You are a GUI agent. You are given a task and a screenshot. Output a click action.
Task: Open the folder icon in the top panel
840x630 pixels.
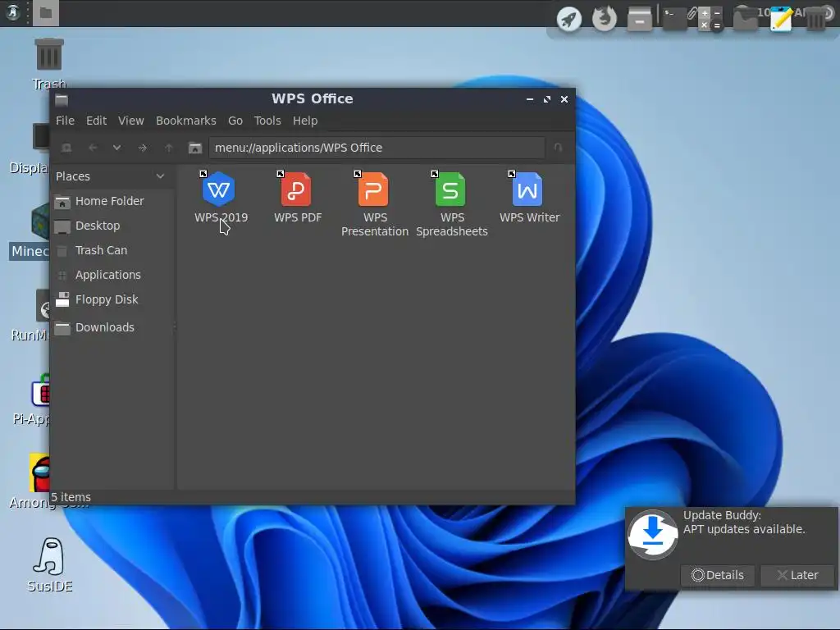[x=745, y=20]
